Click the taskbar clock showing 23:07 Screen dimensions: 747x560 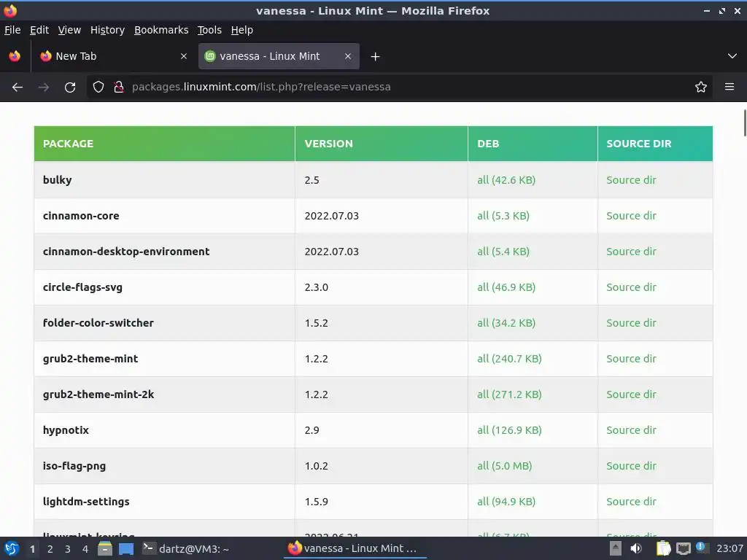pos(729,549)
